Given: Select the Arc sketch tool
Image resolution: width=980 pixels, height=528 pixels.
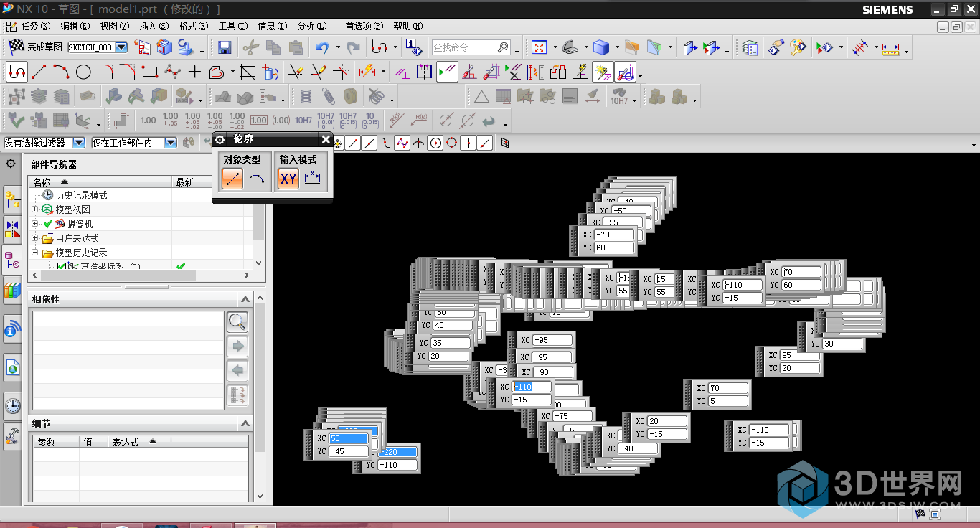Looking at the screenshot, I should [61, 72].
